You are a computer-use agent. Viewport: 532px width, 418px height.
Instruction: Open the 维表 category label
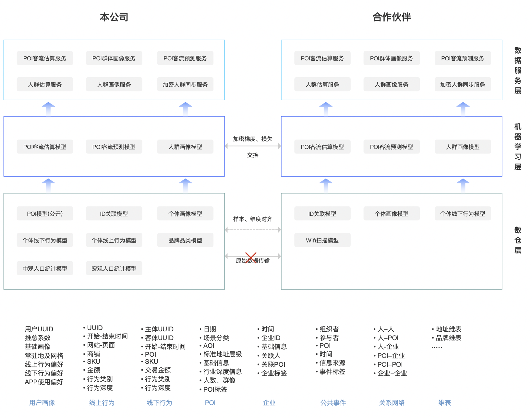tap(445, 403)
